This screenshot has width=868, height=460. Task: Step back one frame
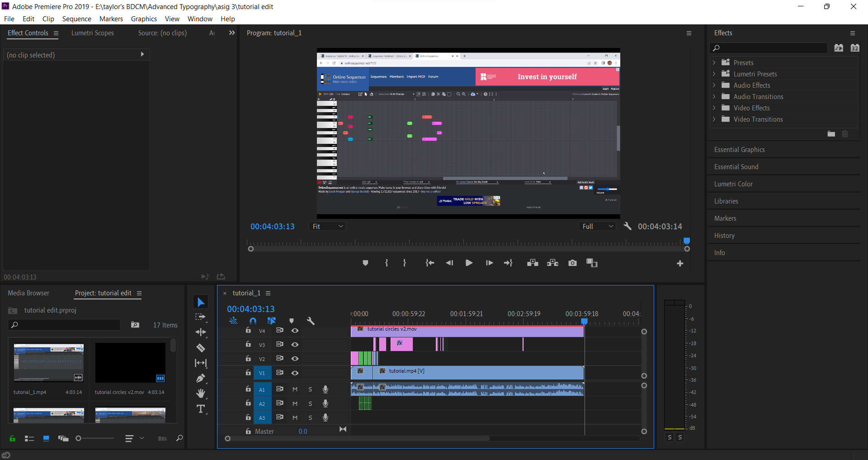pos(449,263)
